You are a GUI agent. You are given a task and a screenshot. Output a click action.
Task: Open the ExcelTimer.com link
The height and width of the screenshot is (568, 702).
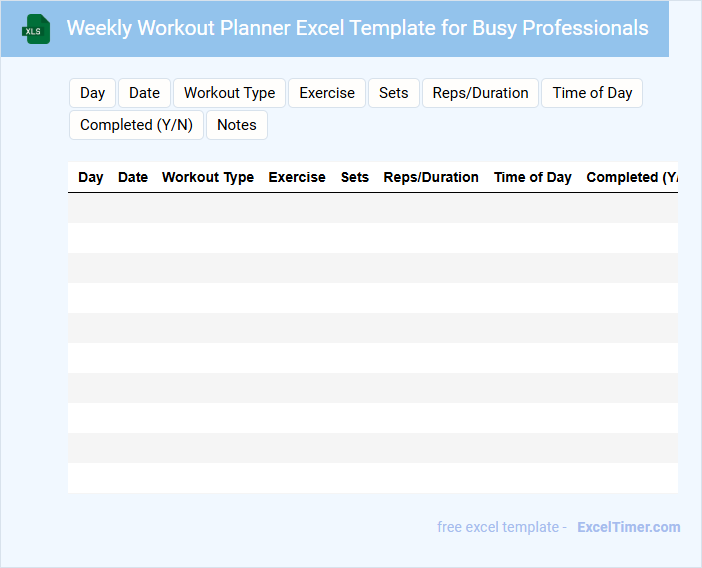pyautogui.click(x=628, y=527)
